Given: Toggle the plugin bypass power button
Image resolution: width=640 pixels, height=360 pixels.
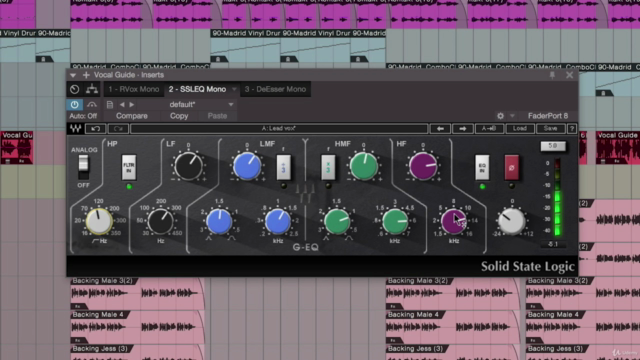Looking at the screenshot, I should click(x=74, y=104).
